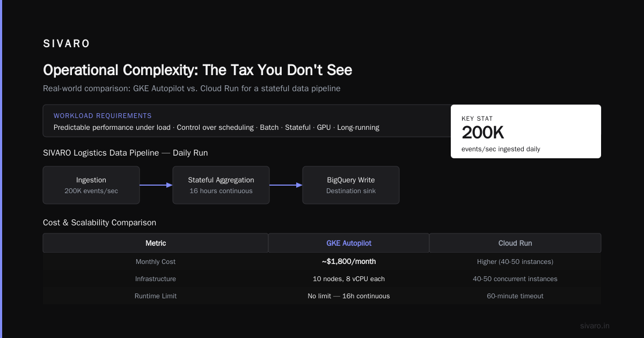Open the sivaro.in footer link

(595, 326)
